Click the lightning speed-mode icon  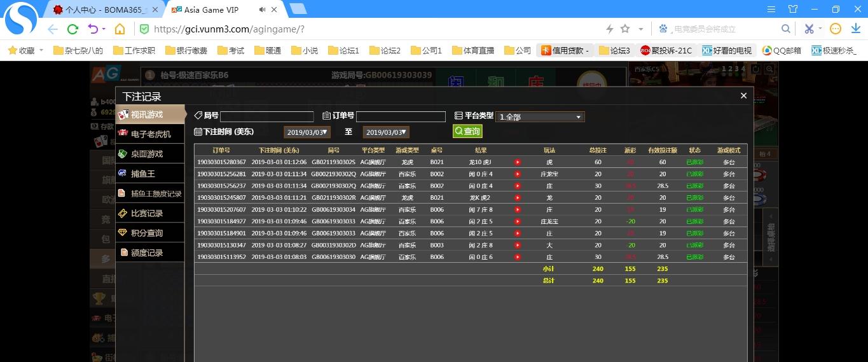click(609, 29)
